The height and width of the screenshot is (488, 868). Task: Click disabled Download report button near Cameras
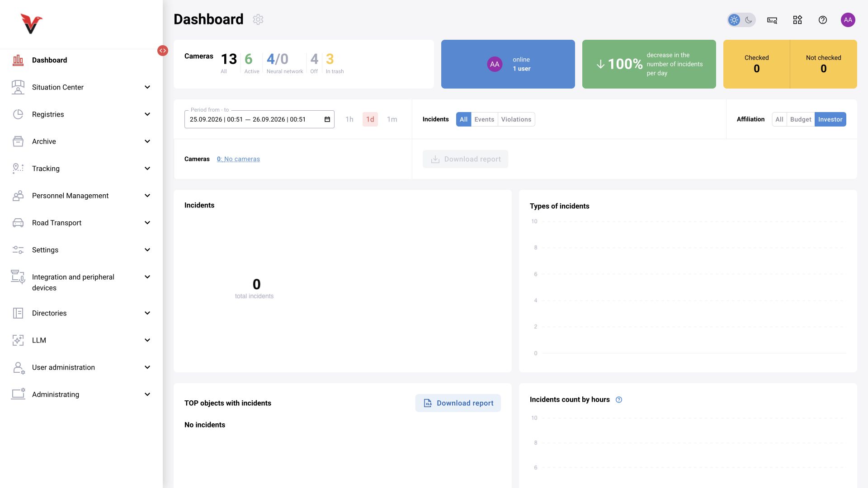(x=465, y=159)
